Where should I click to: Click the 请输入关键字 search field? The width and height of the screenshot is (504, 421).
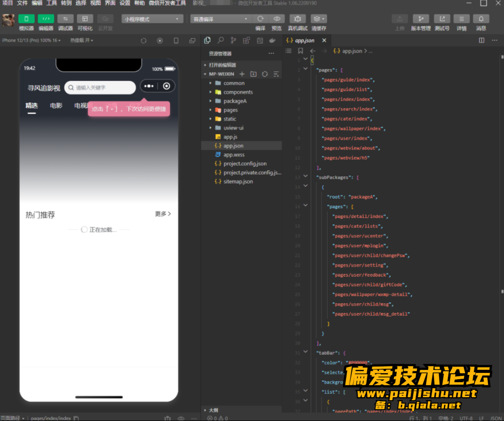pyautogui.click(x=100, y=88)
